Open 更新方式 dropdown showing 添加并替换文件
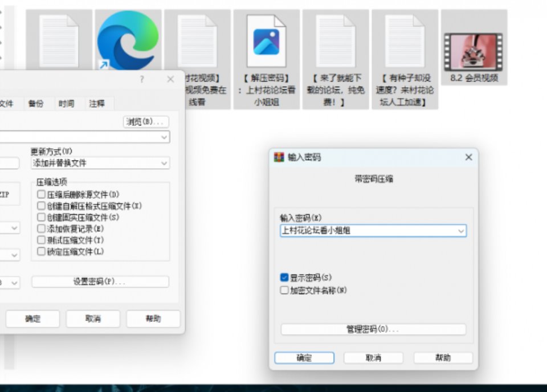The image size is (547, 392). coord(100,163)
